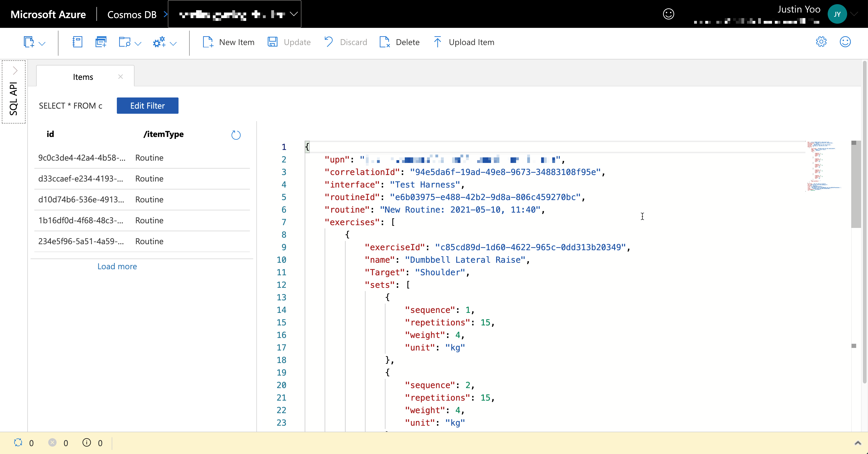Discard pending changes
The height and width of the screenshot is (454, 868).
click(x=345, y=42)
